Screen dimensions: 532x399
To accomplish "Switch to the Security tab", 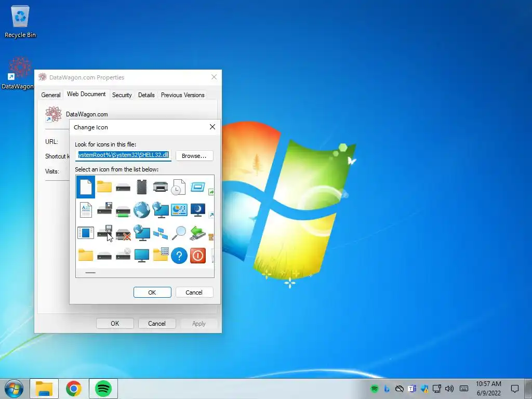I will (122, 95).
